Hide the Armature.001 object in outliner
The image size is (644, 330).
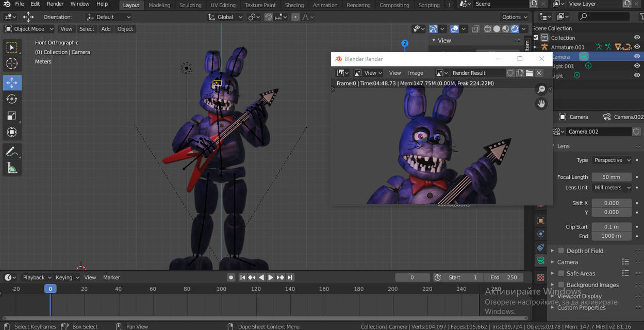click(x=637, y=47)
